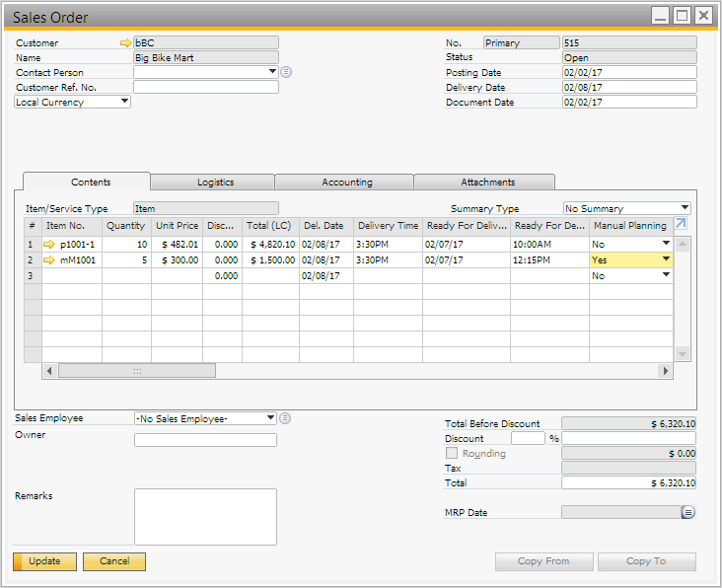Click the Update button
The width and height of the screenshot is (722, 588).
44,561
